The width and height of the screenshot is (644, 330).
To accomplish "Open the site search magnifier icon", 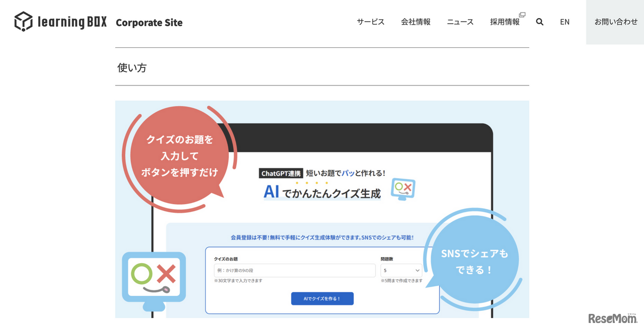I will click(x=540, y=22).
